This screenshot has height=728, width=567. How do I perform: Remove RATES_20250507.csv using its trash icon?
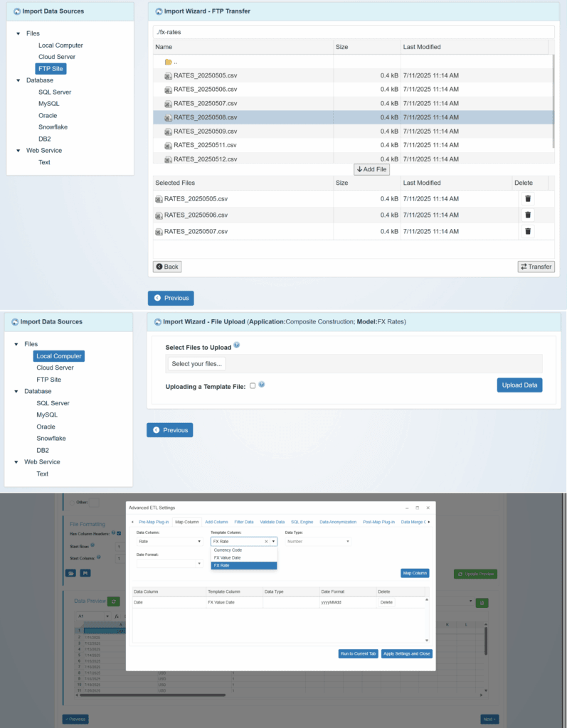[x=528, y=231]
